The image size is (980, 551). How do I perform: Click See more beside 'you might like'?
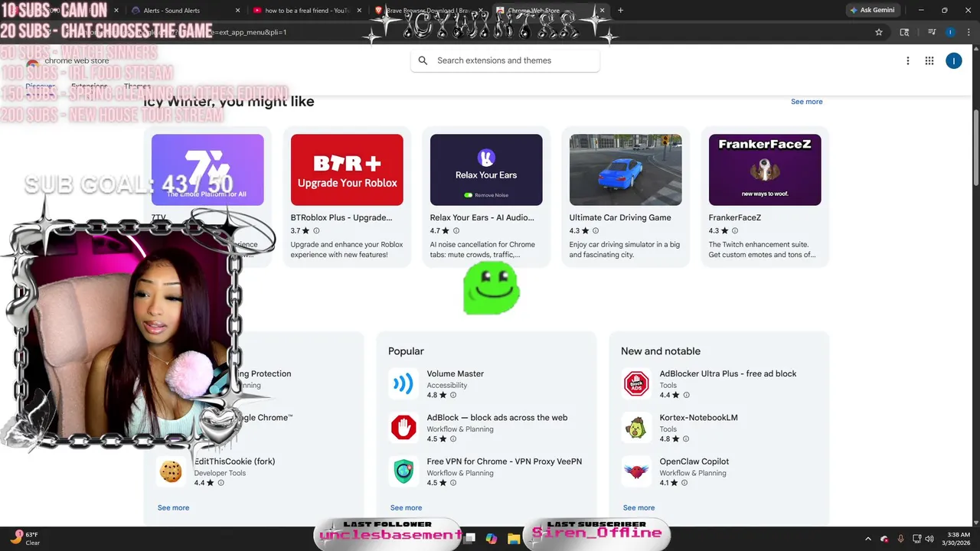coord(806,102)
